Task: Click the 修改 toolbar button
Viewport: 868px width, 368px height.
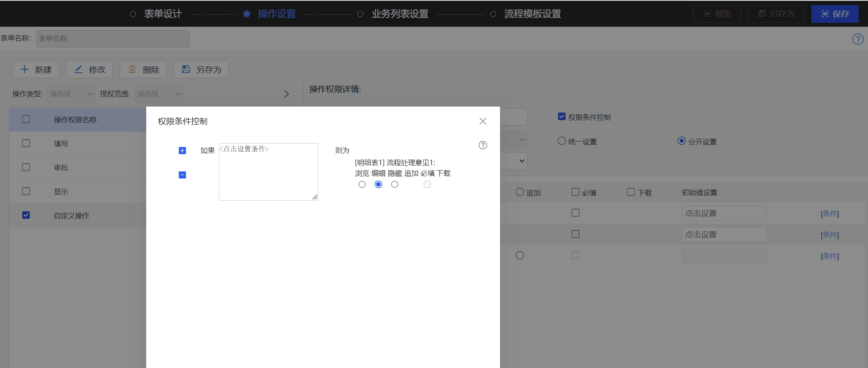Action: coord(89,70)
